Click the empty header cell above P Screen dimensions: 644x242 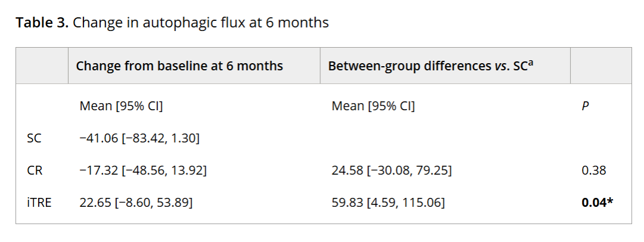point(601,66)
